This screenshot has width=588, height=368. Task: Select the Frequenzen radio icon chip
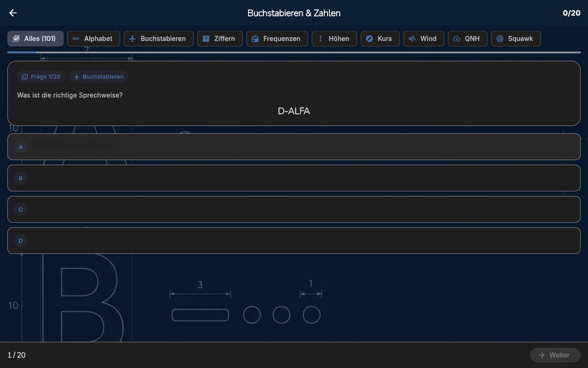[x=277, y=39]
